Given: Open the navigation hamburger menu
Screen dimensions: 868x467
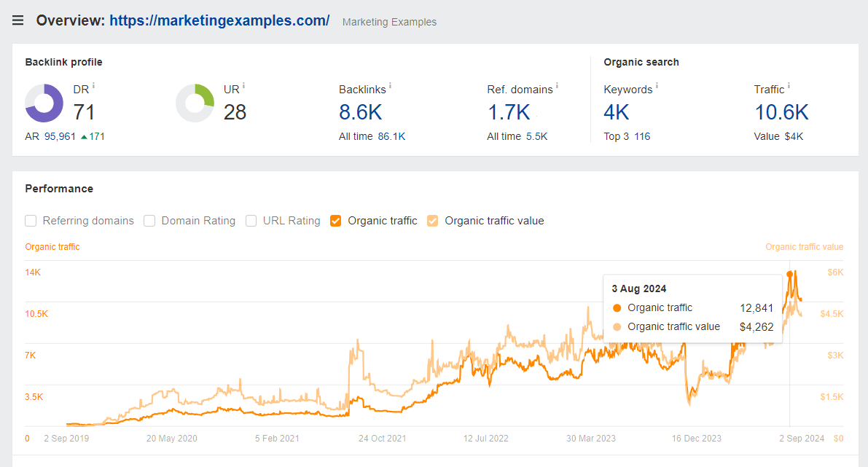Looking at the screenshot, I should point(17,20).
